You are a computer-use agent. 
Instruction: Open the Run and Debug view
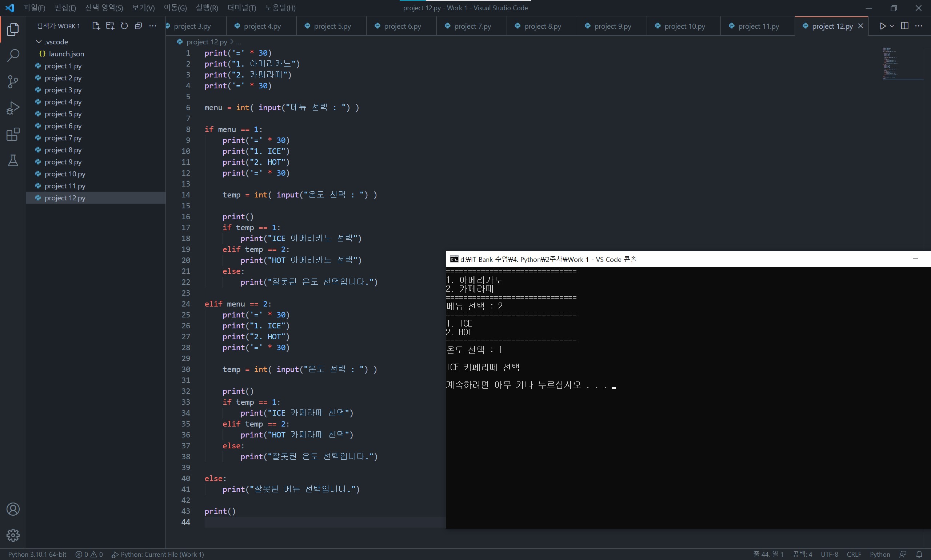(x=13, y=108)
